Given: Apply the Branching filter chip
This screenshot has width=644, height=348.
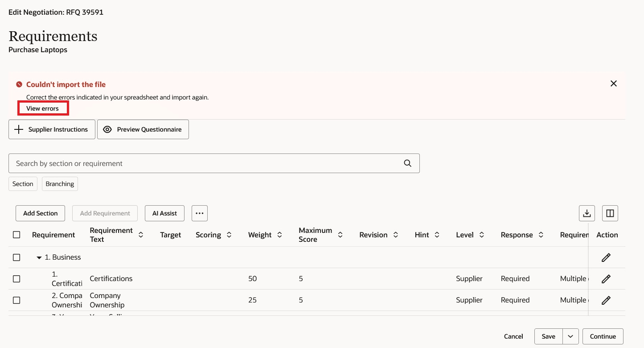Looking at the screenshot, I should [60, 184].
